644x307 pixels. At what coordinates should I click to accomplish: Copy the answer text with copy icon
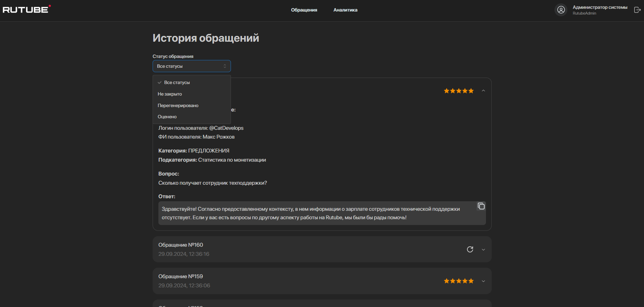[481, 206]
